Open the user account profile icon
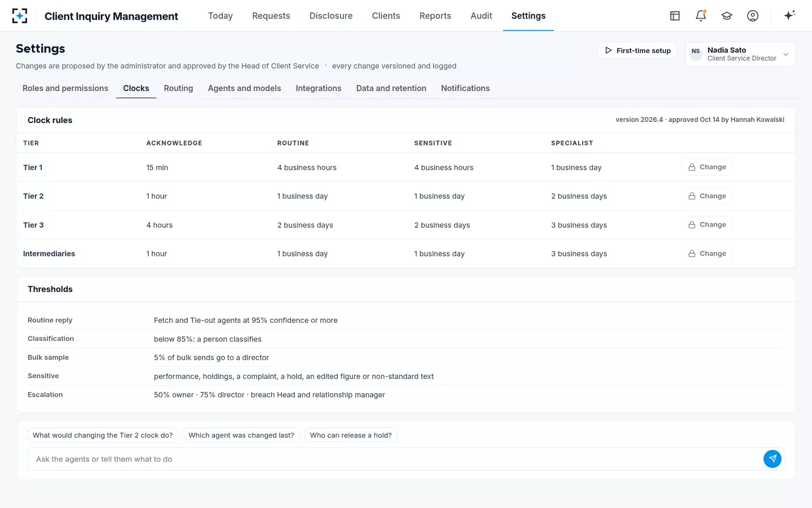The image size is (812, 508). [753, 16]
